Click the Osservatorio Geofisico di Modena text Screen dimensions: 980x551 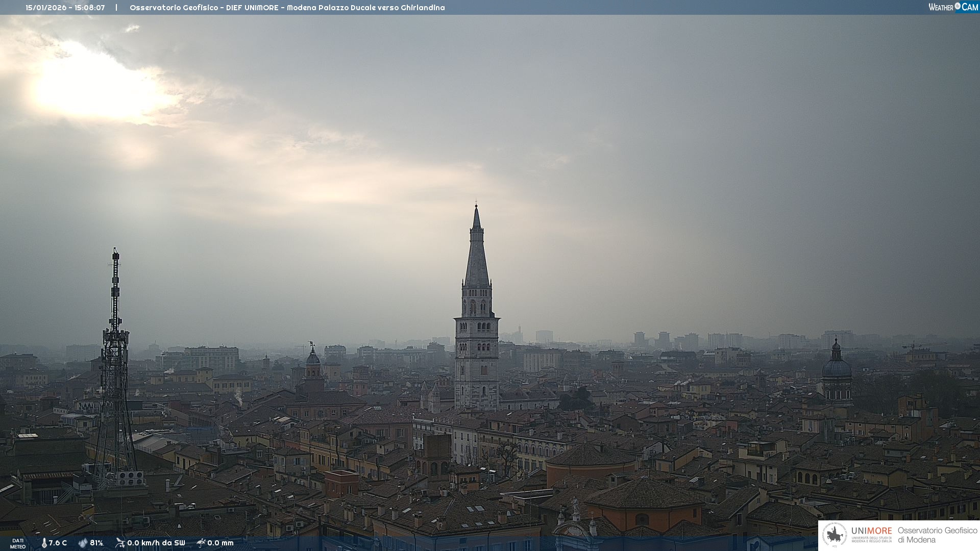(x=937, y=535)
